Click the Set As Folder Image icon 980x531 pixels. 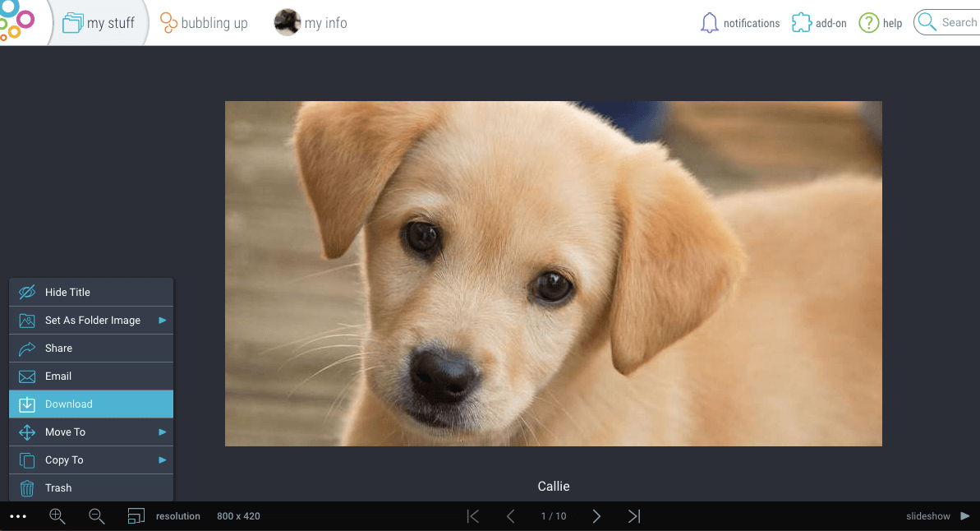pos(27,321)
